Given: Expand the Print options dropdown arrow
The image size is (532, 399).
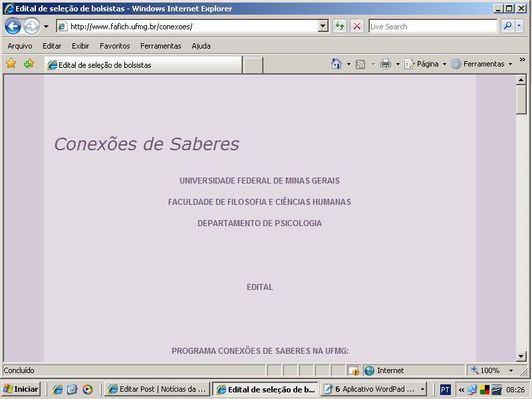Looking at the screenshot, I should pyautogui.click(x=398, y=64).
